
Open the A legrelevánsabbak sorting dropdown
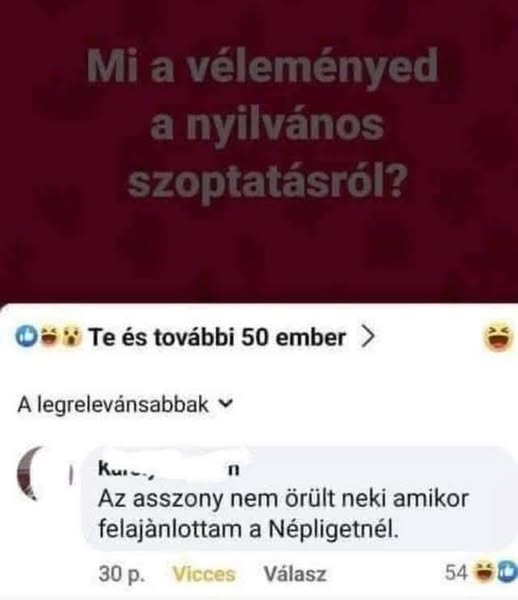125,405
